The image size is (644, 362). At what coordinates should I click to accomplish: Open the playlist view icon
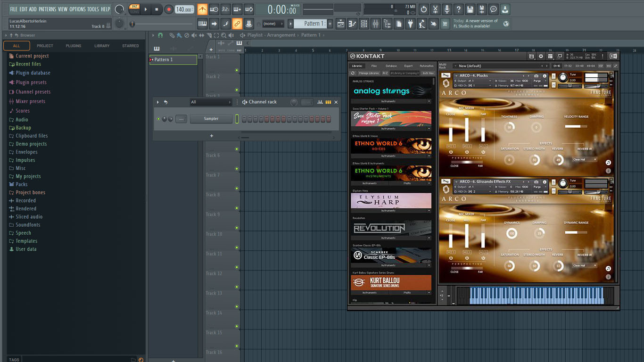tap(341, 24)
